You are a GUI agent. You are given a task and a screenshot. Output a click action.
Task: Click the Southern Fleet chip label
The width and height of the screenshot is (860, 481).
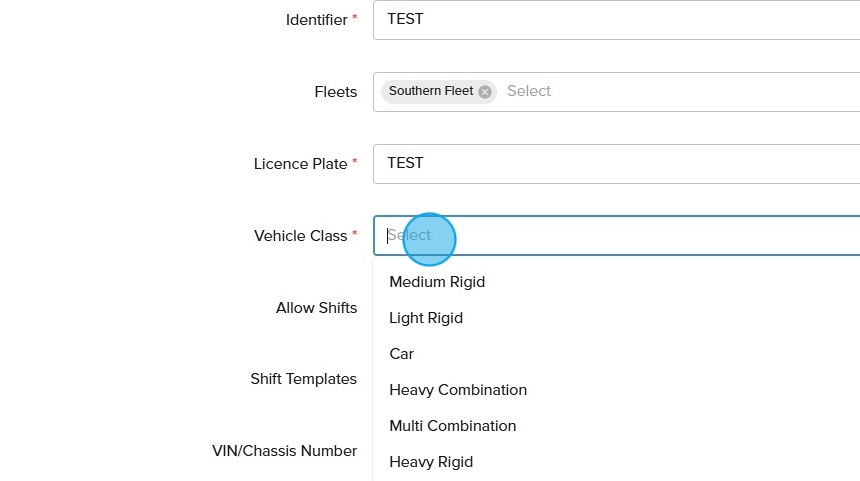[x=431, y=91]
